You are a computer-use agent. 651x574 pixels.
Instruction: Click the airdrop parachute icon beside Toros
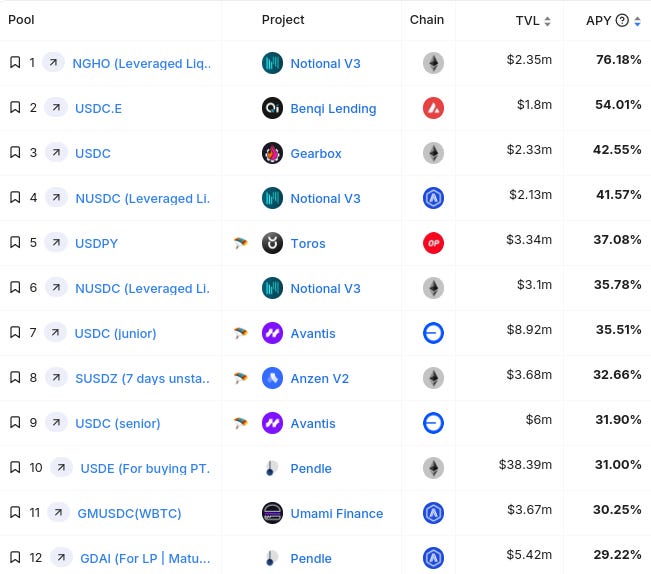[x=240, y=243]
